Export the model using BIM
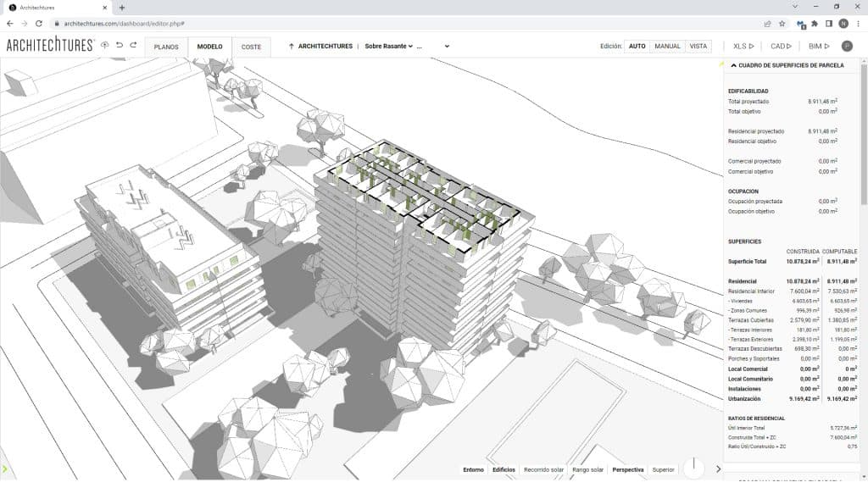The image size is (868, 488). (x=818, y=47)
